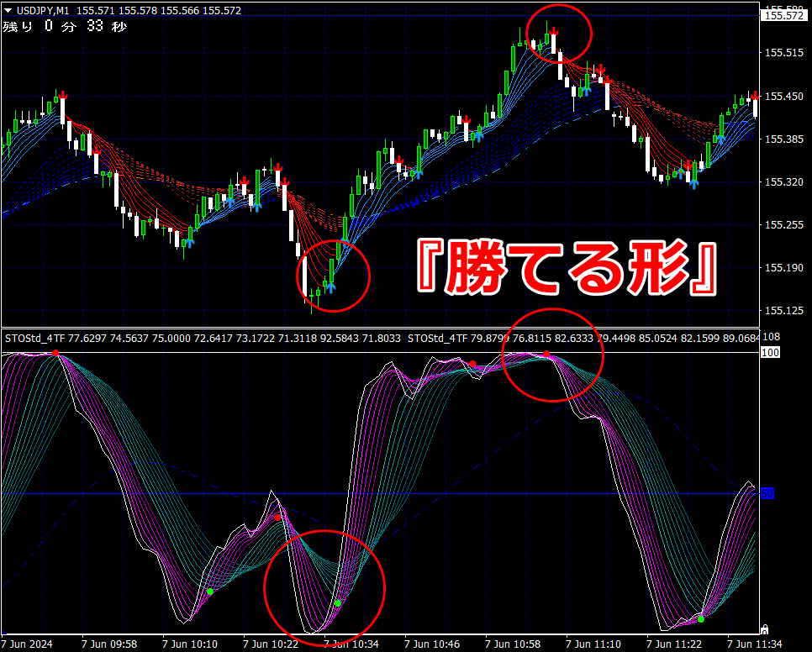Screen dimensions: 812x652
Task: Click the lock icon at the chart's bottom-right corner
Action: click(764, 629)
